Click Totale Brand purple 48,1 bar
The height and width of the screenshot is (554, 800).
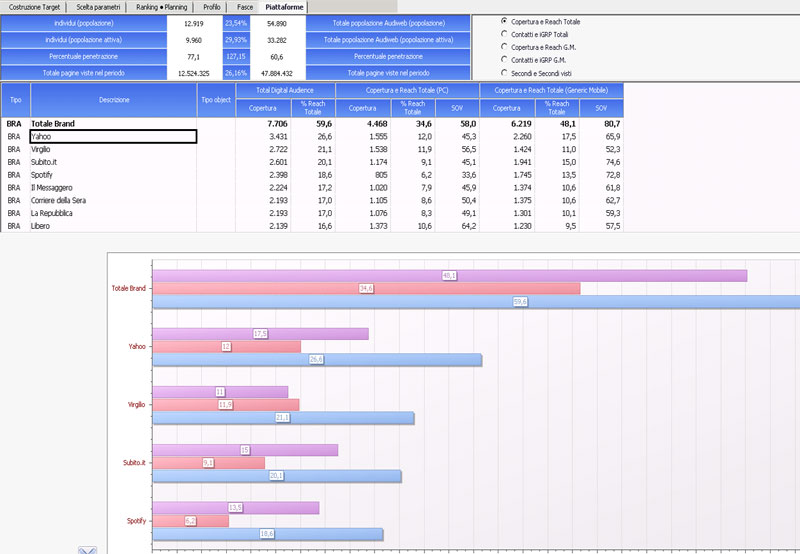coord(448,275)
